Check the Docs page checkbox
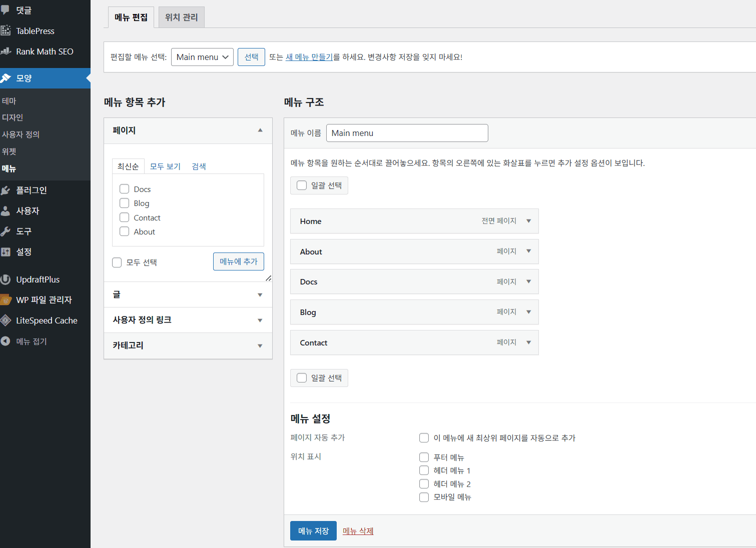756x548 pixels. click(x=125, y=189)
